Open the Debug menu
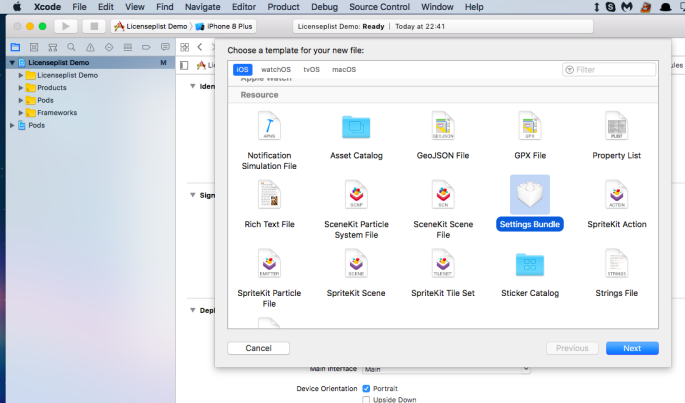The image size is (685, 403). coord(325,7)
